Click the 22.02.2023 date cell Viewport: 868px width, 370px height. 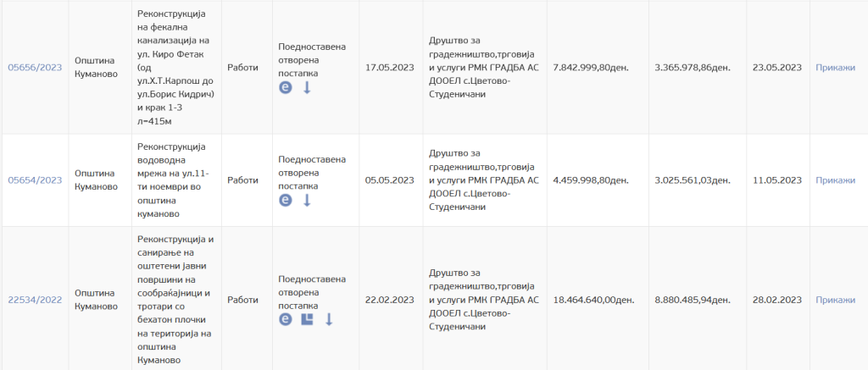(x=388, y=299)
